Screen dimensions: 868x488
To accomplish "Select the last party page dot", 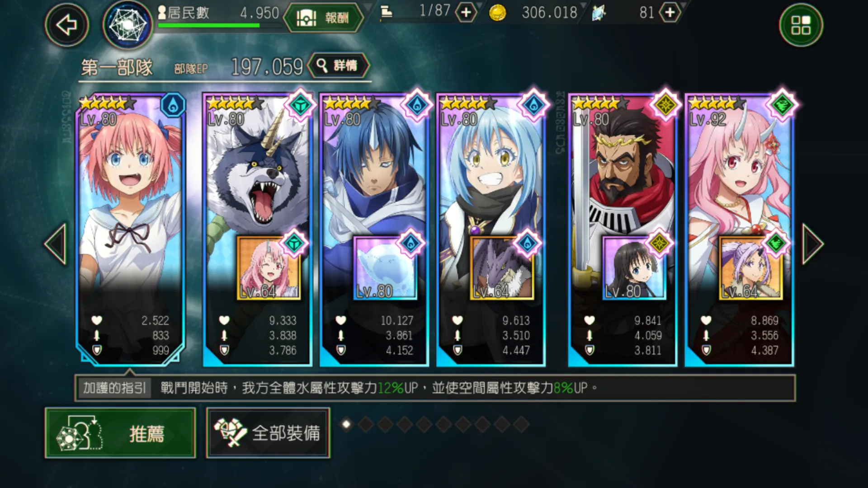I will pos(521,424).
